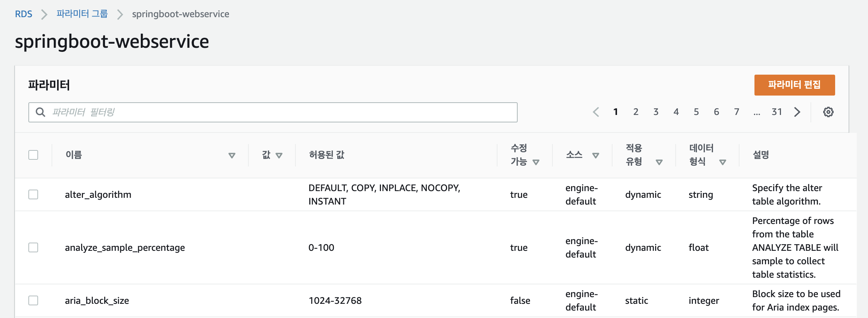This screenshot has width=868, height=318.
Task: Toggle the select-all header checkbox
Action: click(33, 155)
